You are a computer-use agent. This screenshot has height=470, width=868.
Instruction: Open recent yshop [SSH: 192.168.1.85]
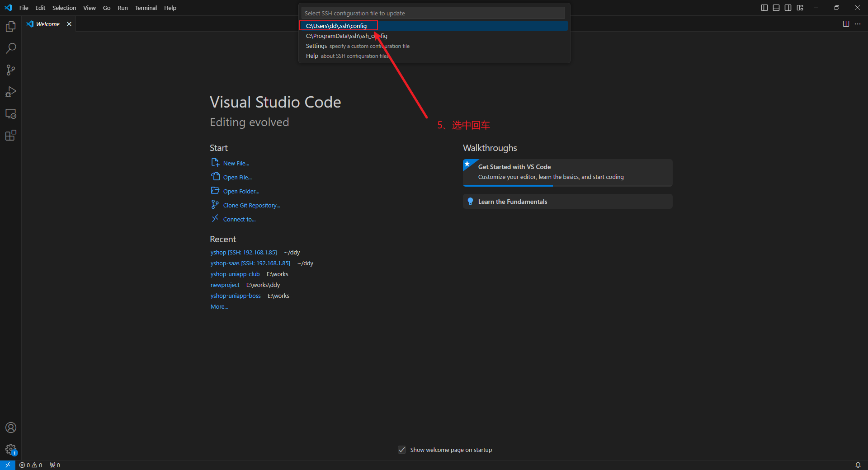[x=244, y=252]
